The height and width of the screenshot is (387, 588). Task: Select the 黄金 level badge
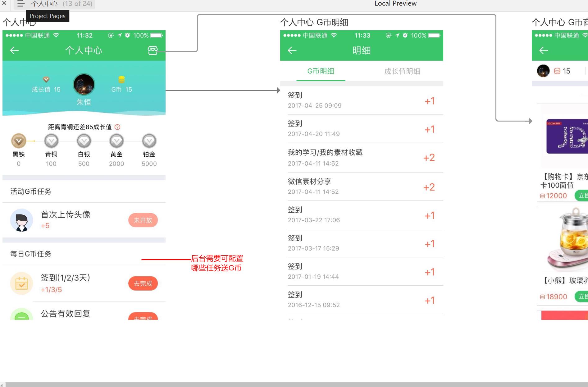[x=116, y=141]
